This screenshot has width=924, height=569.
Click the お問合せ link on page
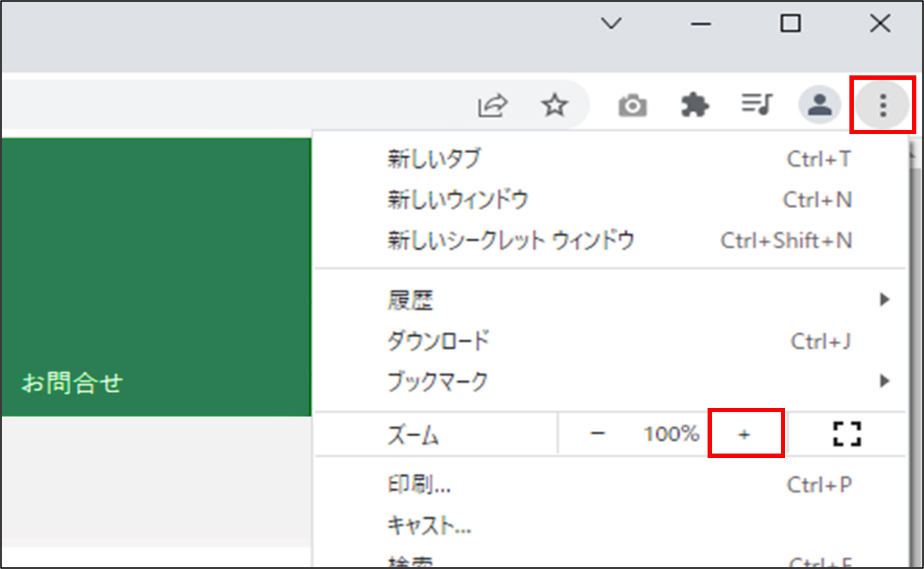tap(72, 383)
